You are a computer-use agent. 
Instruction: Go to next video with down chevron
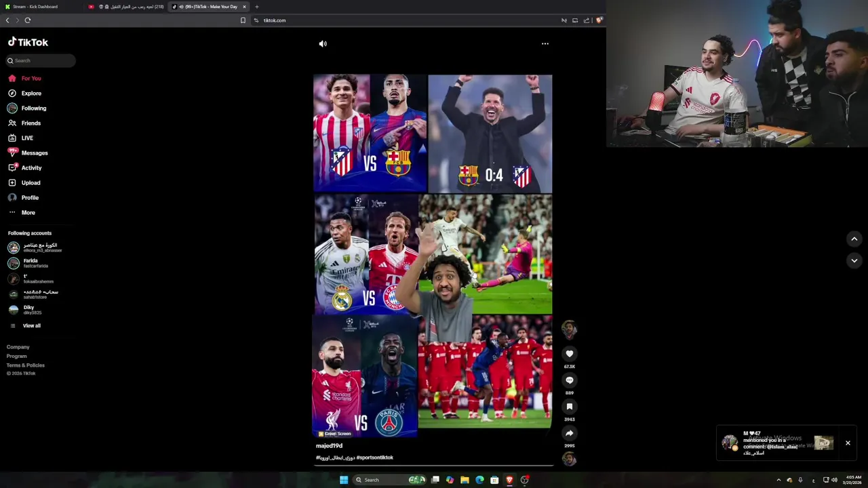coord(854,260)
